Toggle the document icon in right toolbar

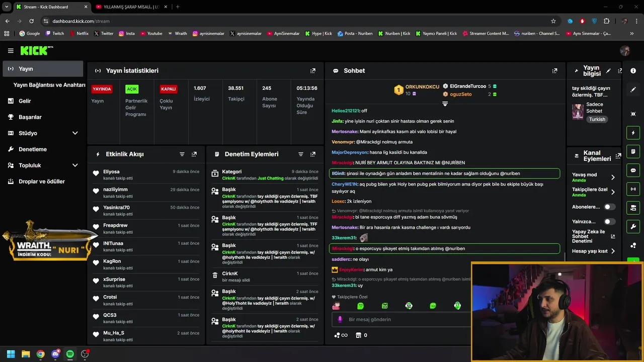pos(633,151)
